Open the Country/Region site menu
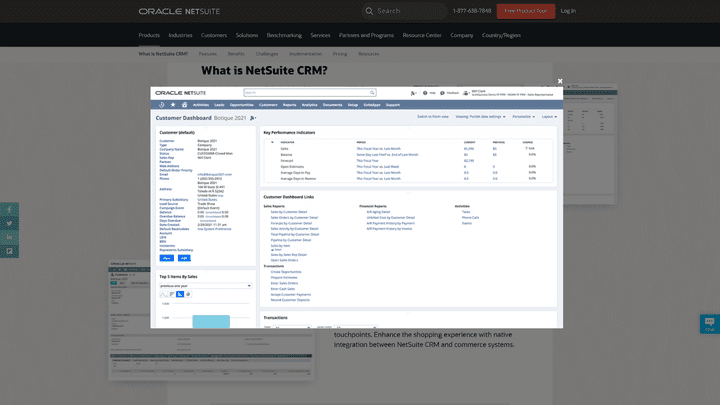This screenshot has width=720, height=405. pyautogui.click(x=501, y=35)
